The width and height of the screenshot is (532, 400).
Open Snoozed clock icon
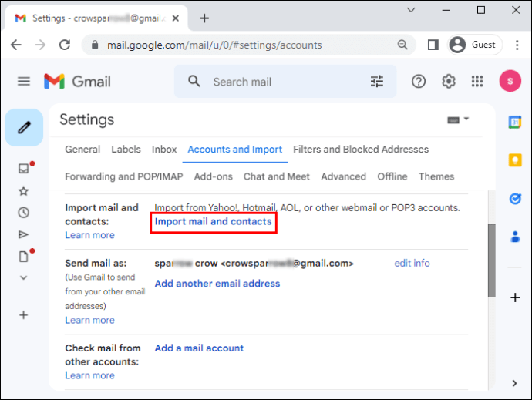(23, 213)
